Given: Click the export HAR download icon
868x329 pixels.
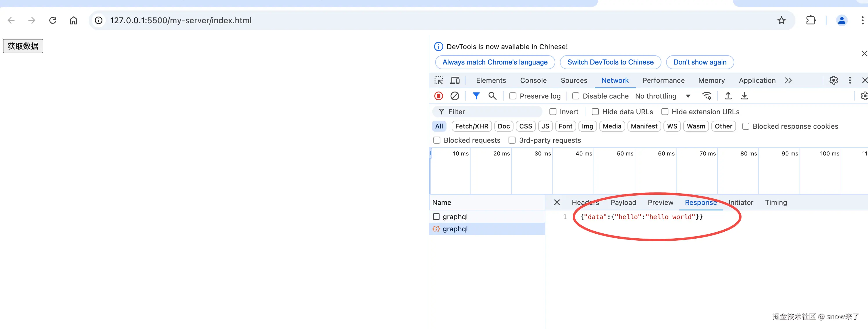Looking at the screenshot, I should point(744,96).
